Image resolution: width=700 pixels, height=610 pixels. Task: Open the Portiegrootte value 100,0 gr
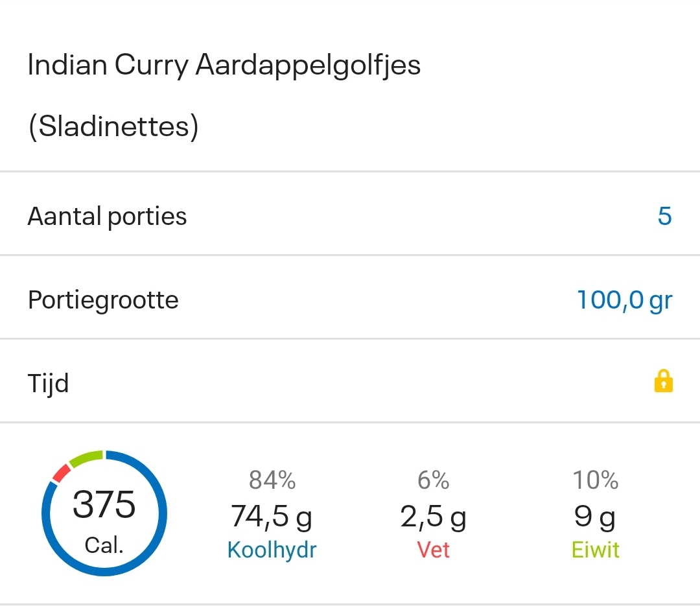pos(624,299)
